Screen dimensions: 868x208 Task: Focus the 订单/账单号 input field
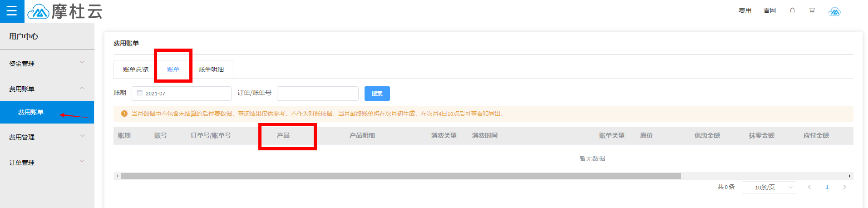(317, 94)
